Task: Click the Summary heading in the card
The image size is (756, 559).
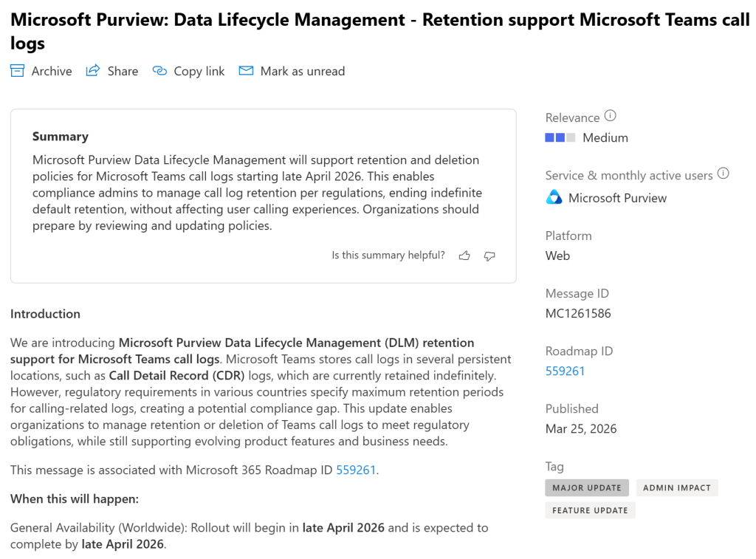Action: tap(61, 137)
